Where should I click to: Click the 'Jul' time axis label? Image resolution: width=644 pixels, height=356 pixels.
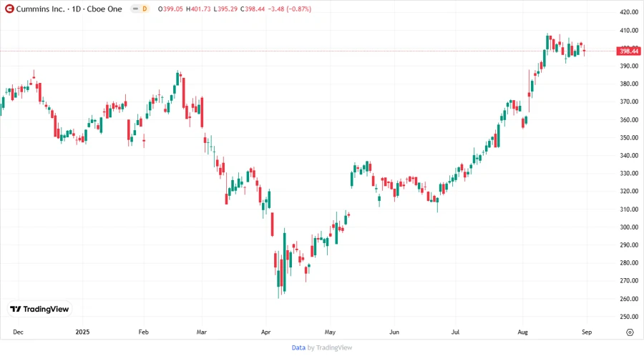[455, 332]
